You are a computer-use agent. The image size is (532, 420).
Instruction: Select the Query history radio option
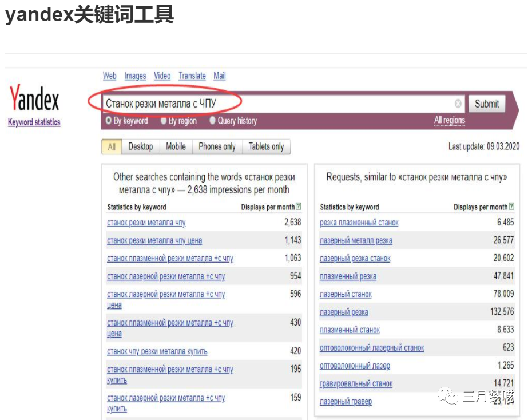[x=213, y=121]
